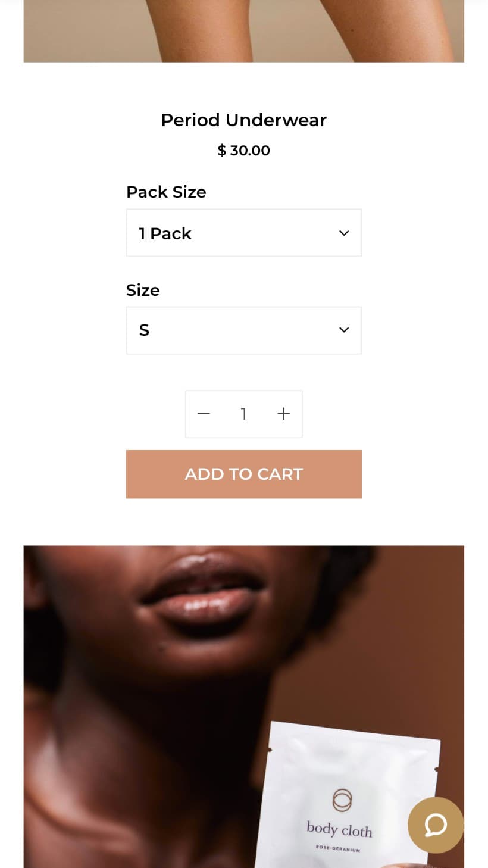Open the 1 Pack dropdown
This screenshot has height=868, width=488.
click(x=243, y=233)
